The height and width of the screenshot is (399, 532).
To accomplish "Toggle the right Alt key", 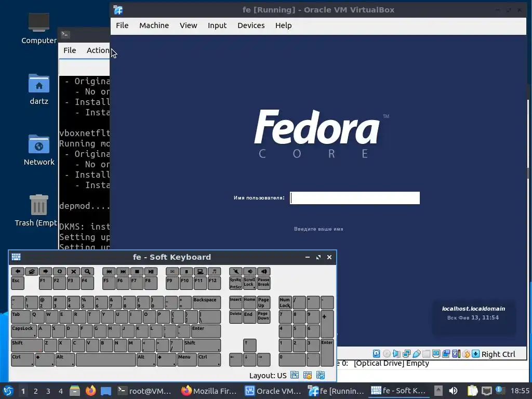I will [146, 360].
